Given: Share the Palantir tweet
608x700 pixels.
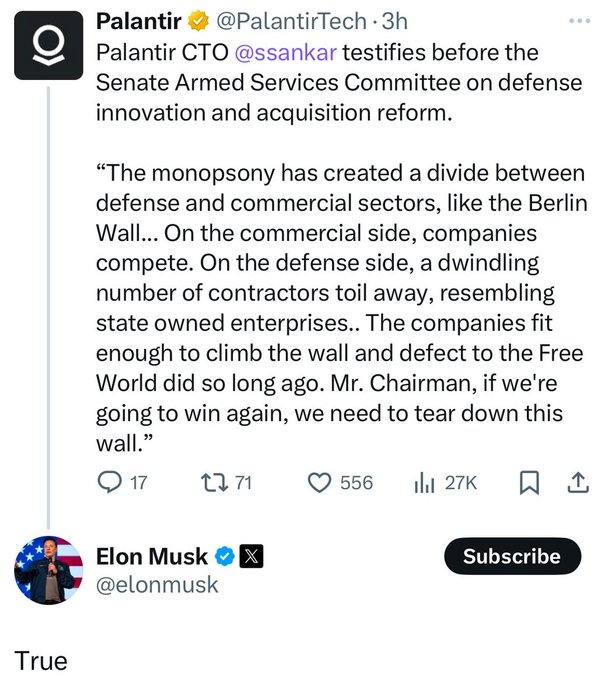Looking at the screenshot, I should click(x=577, y=483).
